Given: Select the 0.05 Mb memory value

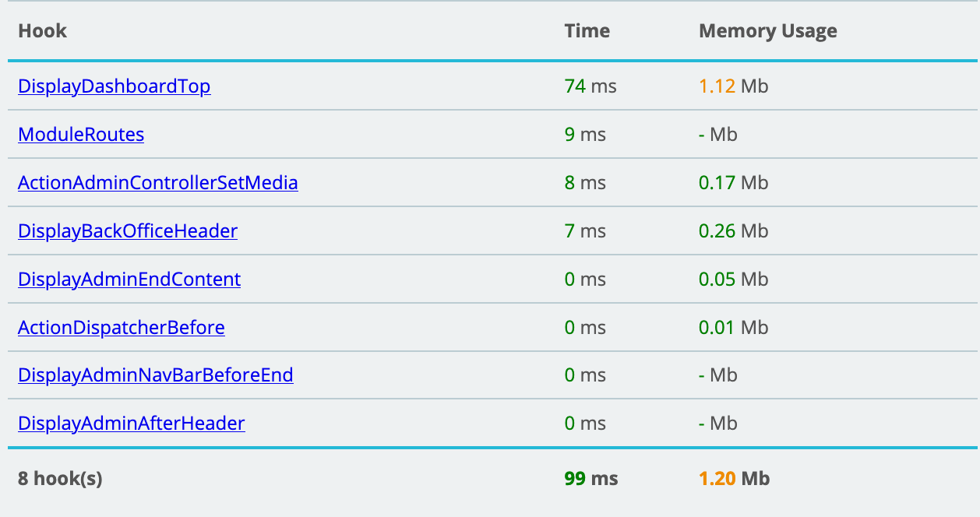Looking at the screenshot, I should point(732,280).
